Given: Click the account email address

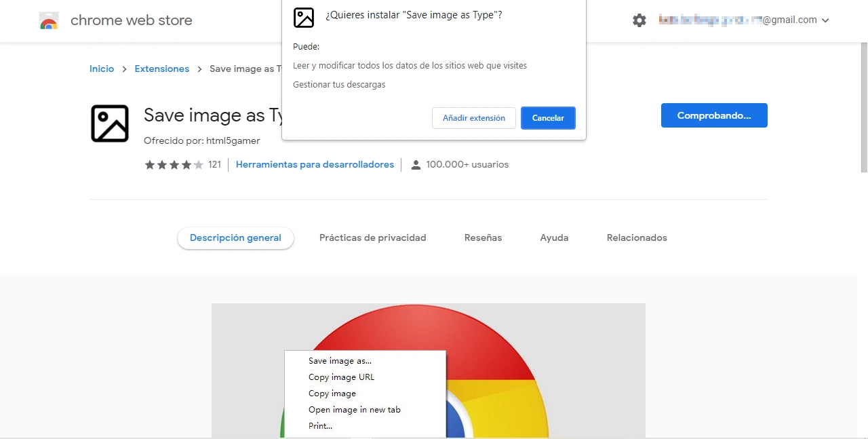Looking at the screenshot, I should tap(738, 20).
